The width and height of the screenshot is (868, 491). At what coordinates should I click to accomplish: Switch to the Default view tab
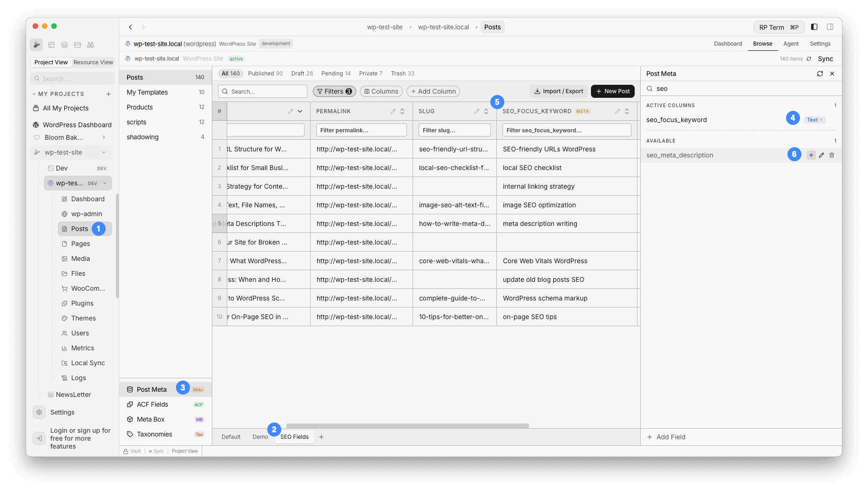point(231,437)
